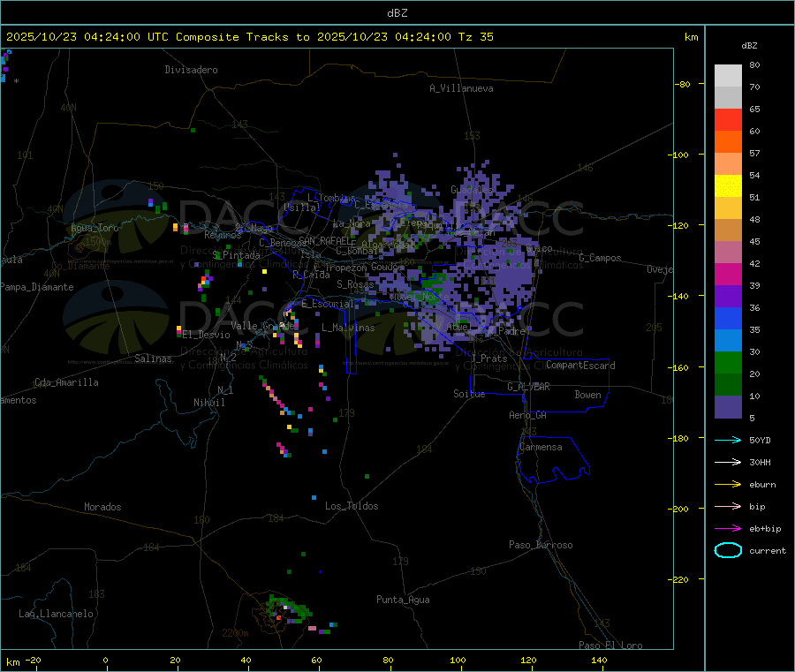The image size is (795, 672).
Task: Click the Lag.Llancanelo map label
Action: tap(56, 614)
